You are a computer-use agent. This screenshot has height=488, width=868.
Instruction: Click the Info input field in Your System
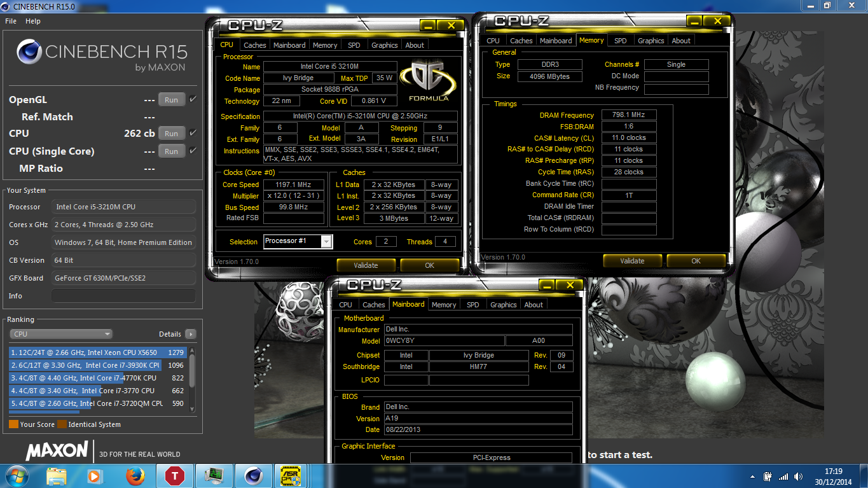(x=123, y=296)
